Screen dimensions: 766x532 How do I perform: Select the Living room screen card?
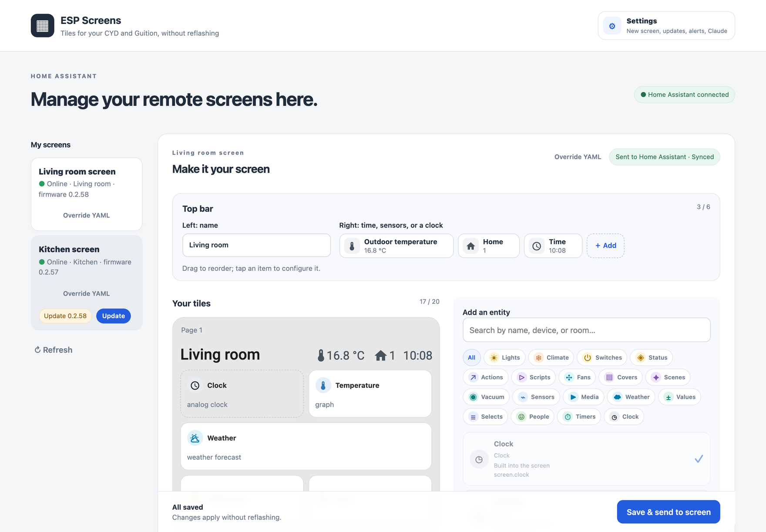(87, 194)
